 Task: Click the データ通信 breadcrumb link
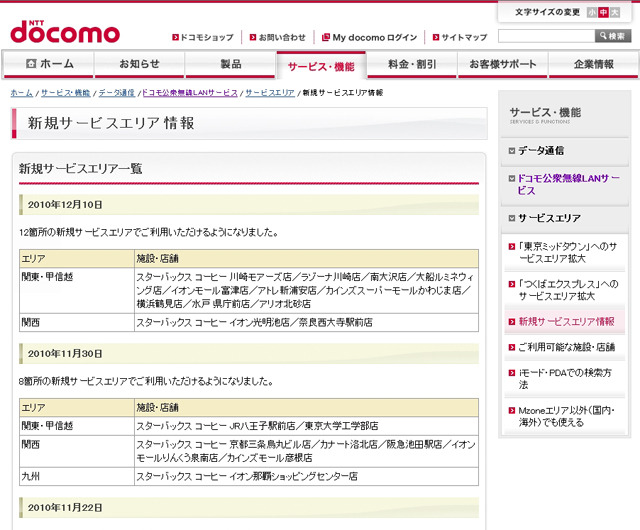coord(117,93)
